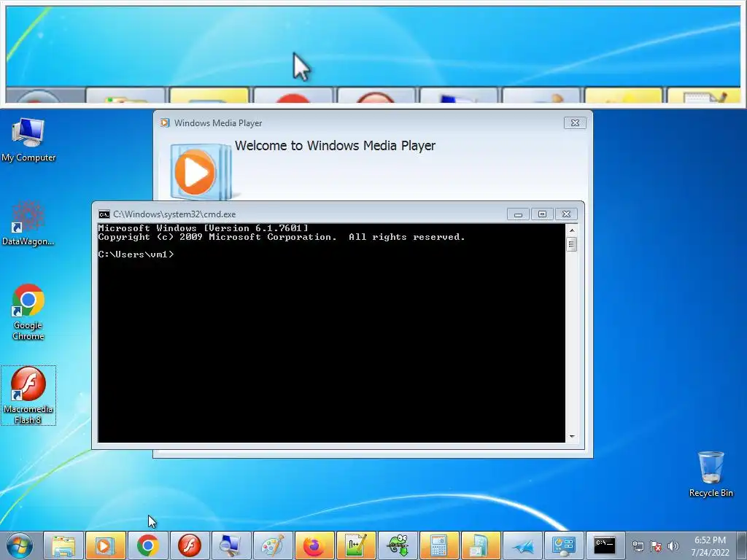Image resolution: width=747 pixels, height=560 pixels.
Task: Select the Recycle Bin icon on the desktop
Action: coord(711,474)
